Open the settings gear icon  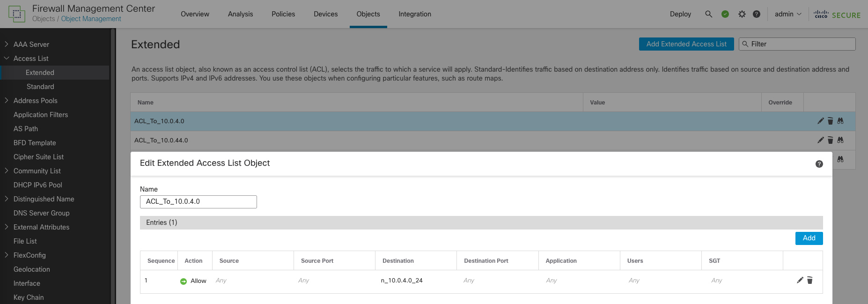click(742, 14)
